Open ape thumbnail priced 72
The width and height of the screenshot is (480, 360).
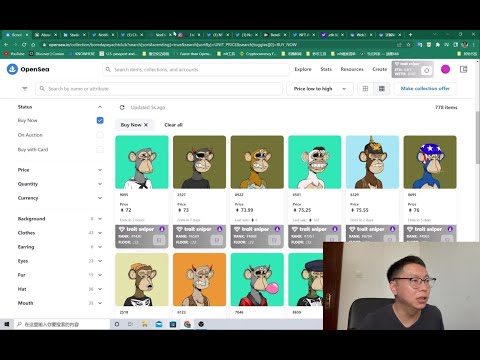point(142,162)
